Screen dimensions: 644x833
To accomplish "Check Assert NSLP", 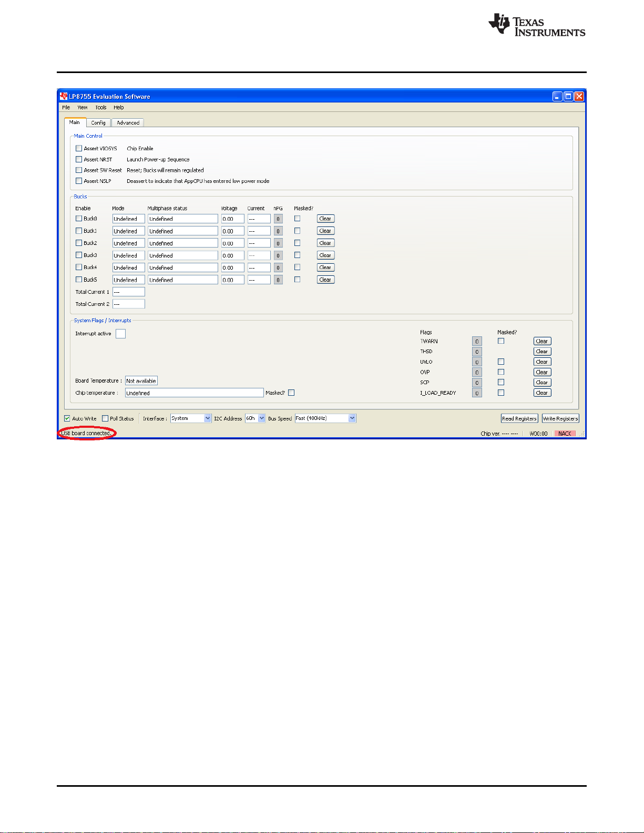I will pos(79,181).
